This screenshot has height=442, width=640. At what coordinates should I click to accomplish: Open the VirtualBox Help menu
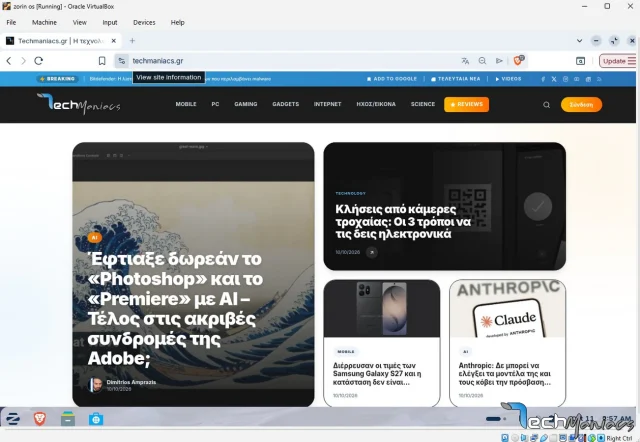178,22
